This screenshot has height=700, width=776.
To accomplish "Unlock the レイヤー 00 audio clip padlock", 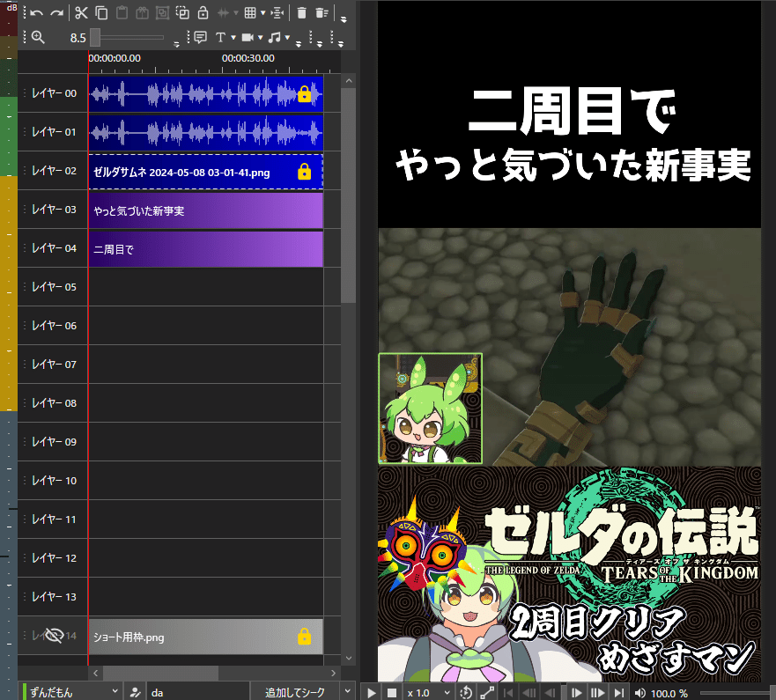I will pyautogui.click(x=305, y=93).
